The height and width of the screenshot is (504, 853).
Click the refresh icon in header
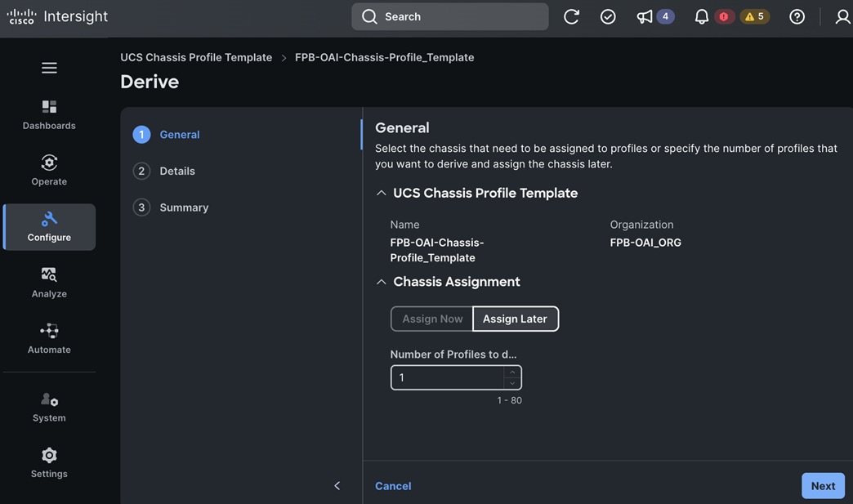tap(571, 17)
